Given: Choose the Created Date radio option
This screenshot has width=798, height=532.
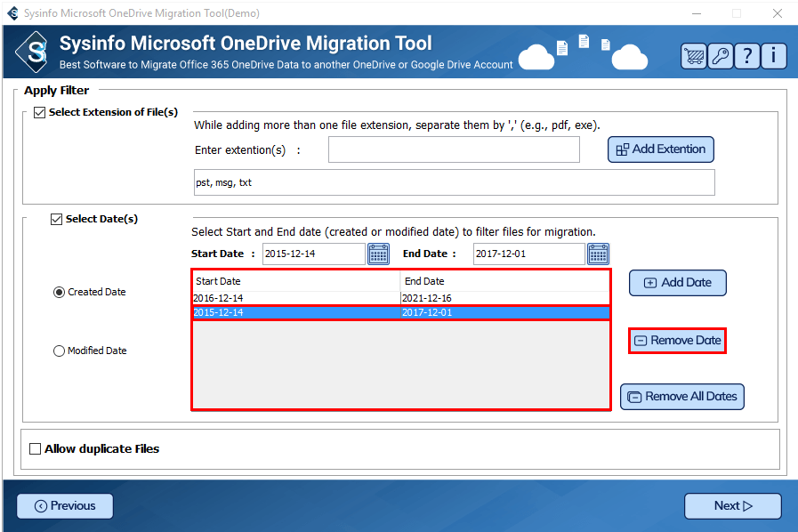Looking at the screenshot, I should click(60, 292).
